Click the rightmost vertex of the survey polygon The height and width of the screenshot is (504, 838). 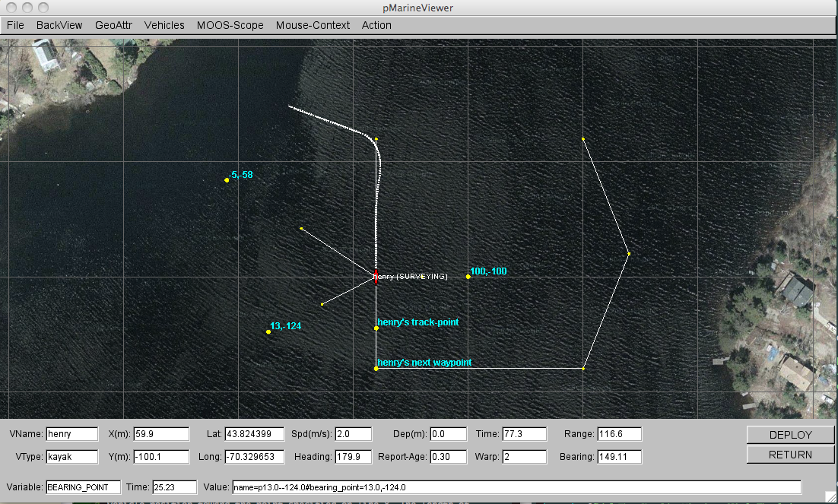pyautogui.click(x=629, y=253)
